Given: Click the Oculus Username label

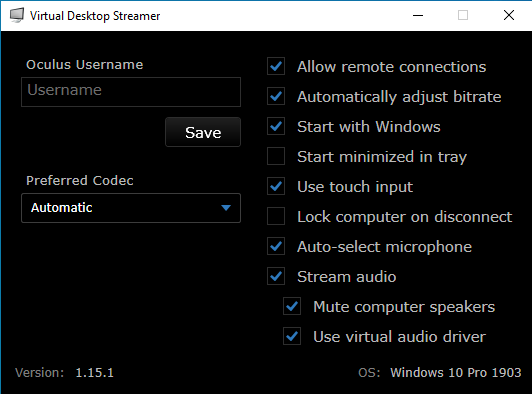Looking at the screenshot, I should [85, 64].
